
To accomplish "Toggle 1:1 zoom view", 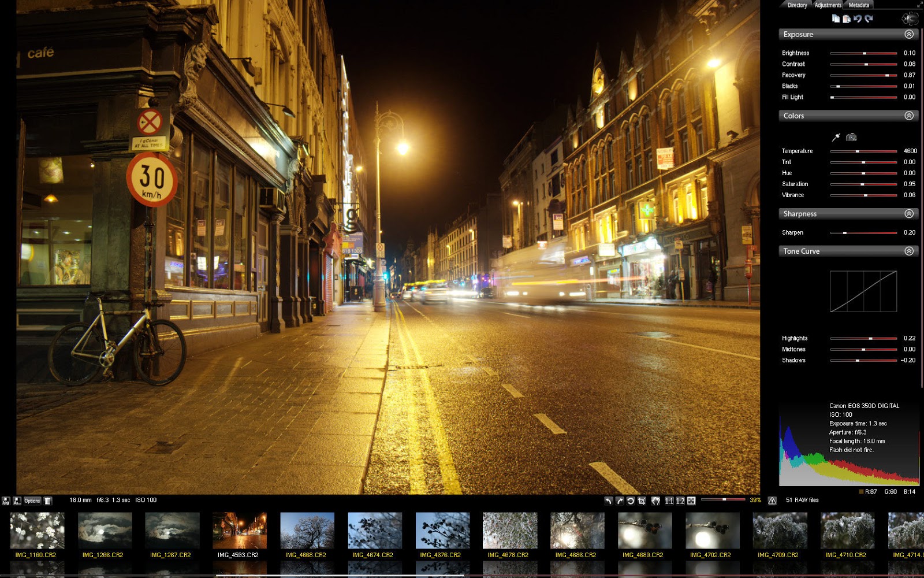I will (669, 501).
